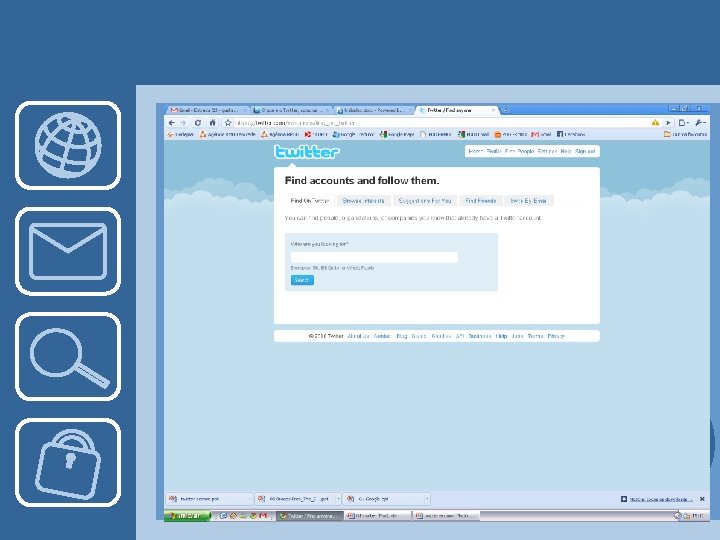720x540 pixels.
Task: Click the browser Back arrow
Action: (x=172, y=123)
